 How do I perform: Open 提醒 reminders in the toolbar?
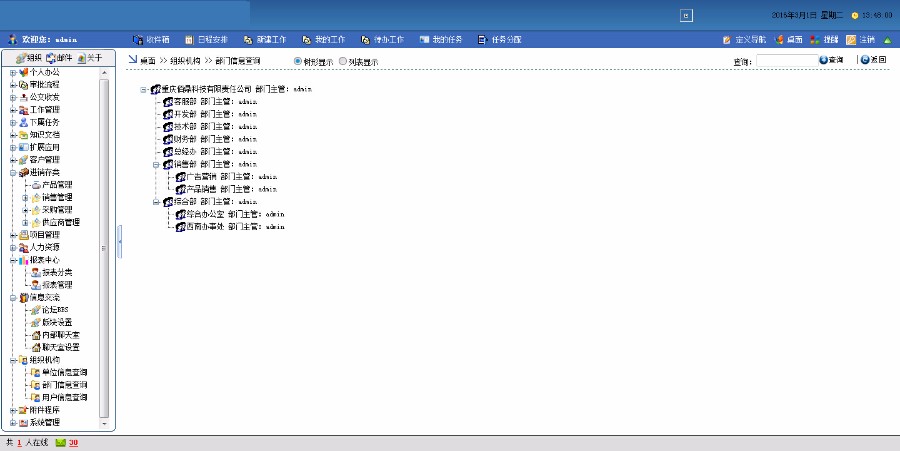click(824, 40)
